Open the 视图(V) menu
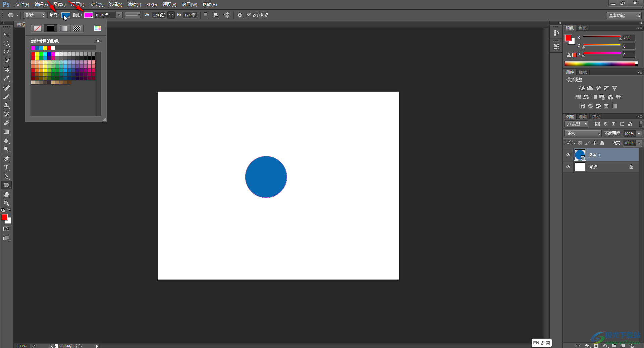The height and width of the screenshot is (348, 644). (169, 4)
